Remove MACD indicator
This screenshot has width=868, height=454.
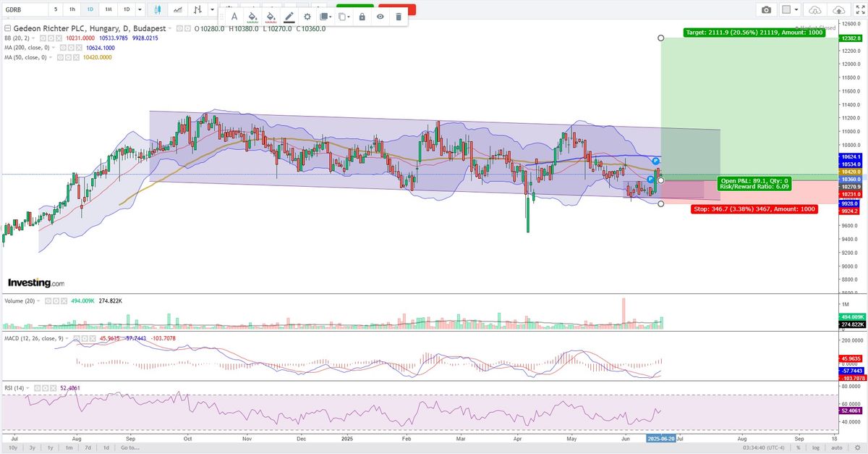93,338
